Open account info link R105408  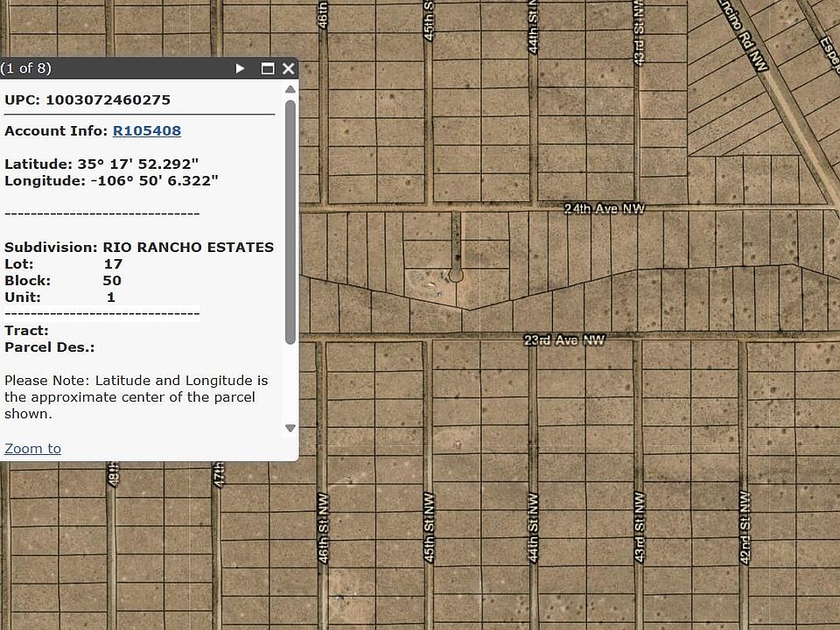[x=147, y=131]
